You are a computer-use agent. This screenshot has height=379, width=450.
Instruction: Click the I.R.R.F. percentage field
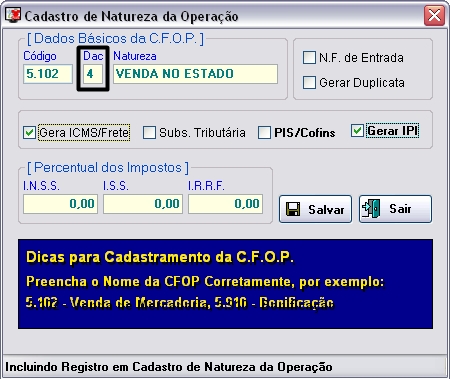coord(225,204)
